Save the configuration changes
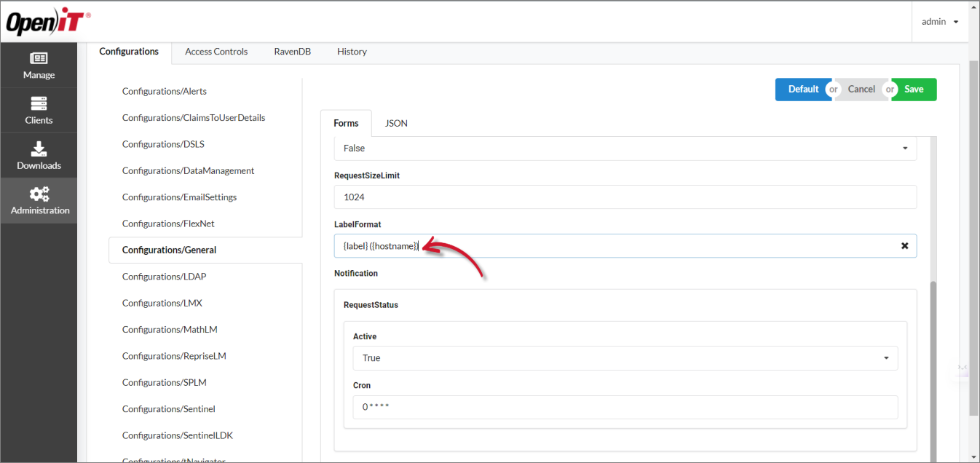This screenshot has height=463, width=980. tap(913, 89)
